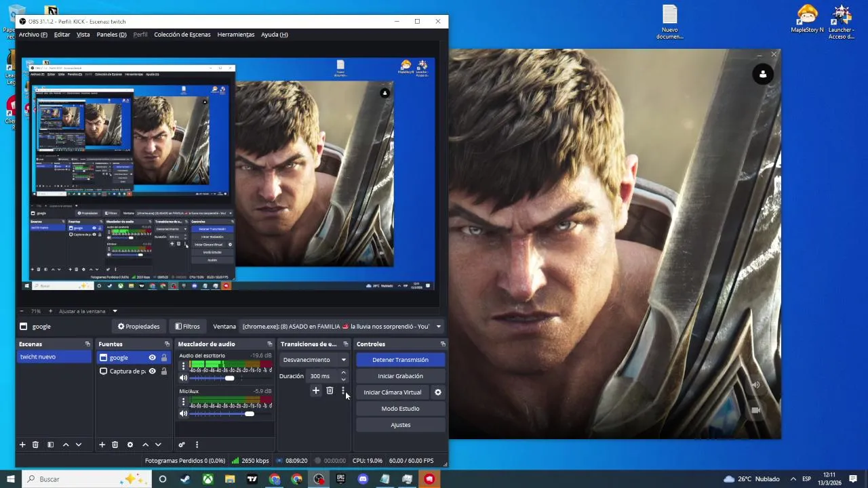Open the transition properties three-dots menu
868x488 pixels.
point(343,390)
